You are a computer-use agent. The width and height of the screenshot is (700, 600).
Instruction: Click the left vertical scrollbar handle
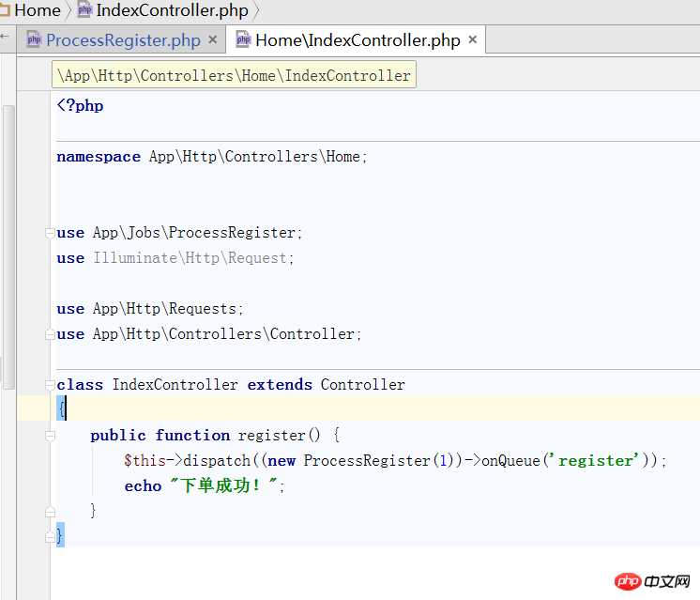(x=8, y=246)
